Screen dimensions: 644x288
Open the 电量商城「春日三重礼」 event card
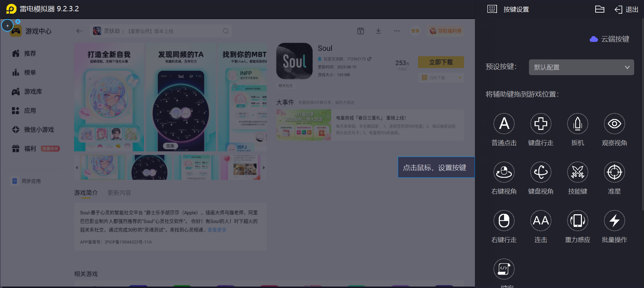point(370,125)
